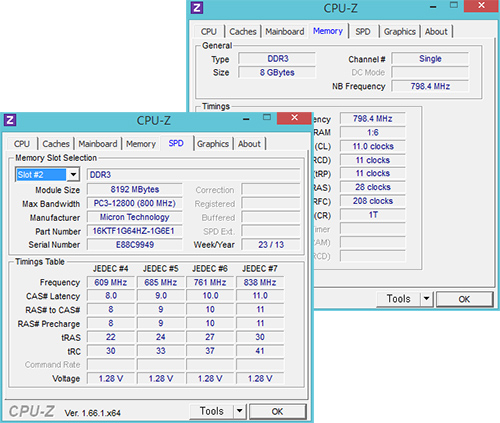Click Channel # value Single
Screen dimensions: 500x423
[x=430, y=59]
